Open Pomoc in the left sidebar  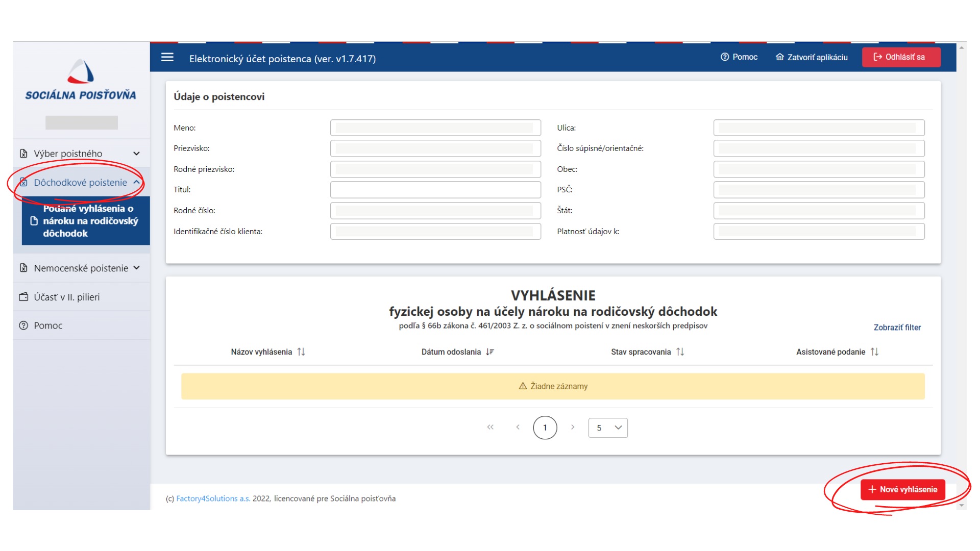(48, 325)
